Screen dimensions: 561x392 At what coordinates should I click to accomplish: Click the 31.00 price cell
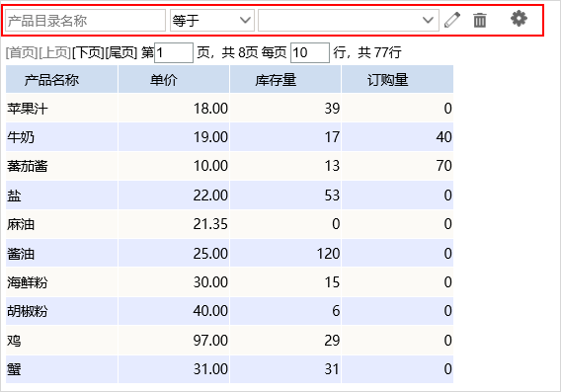tap(174, 369)
